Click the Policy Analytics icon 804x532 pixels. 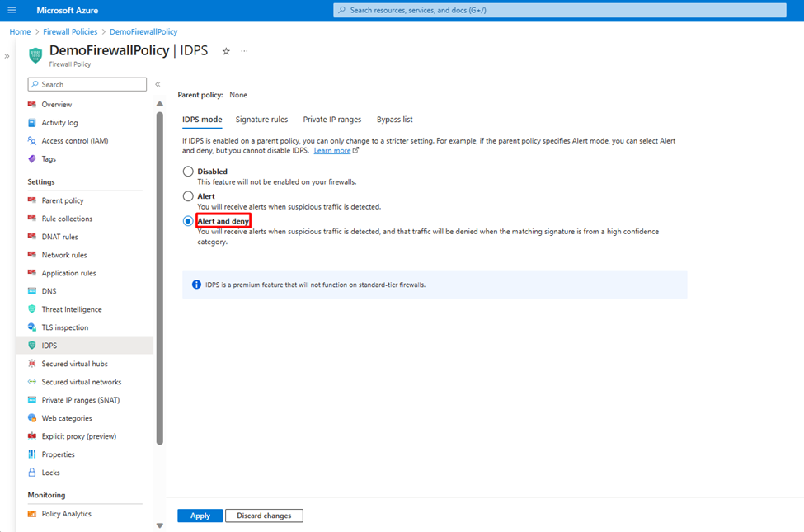tap(32, 514)
